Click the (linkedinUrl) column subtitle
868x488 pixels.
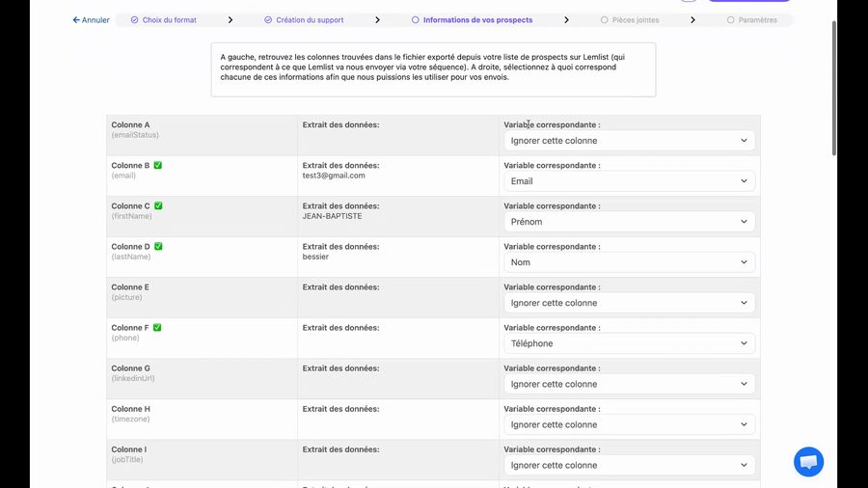coord(133,378)
